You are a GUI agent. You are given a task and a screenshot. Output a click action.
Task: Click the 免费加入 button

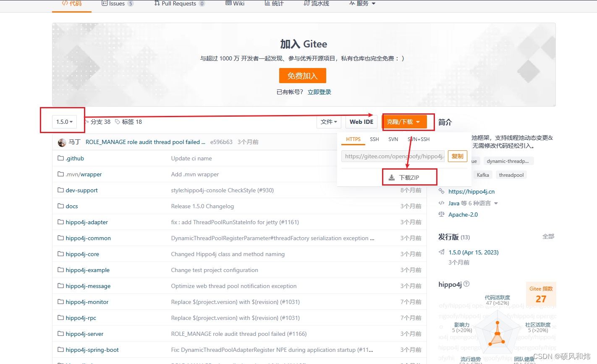(302, 76)
